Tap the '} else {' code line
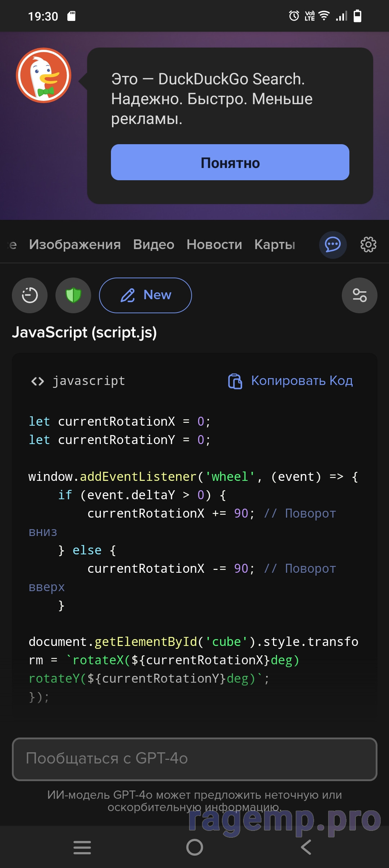Screen dimensions: 389x868 point(87,550)
